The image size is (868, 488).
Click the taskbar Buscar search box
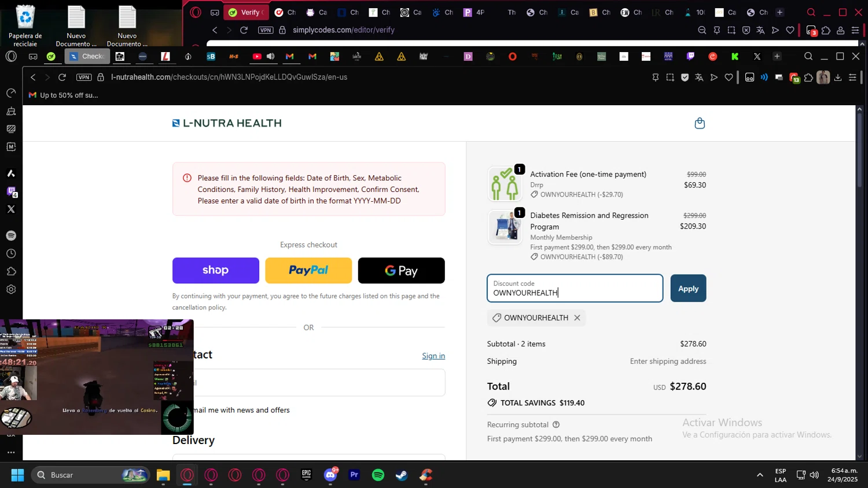[90, 475]
